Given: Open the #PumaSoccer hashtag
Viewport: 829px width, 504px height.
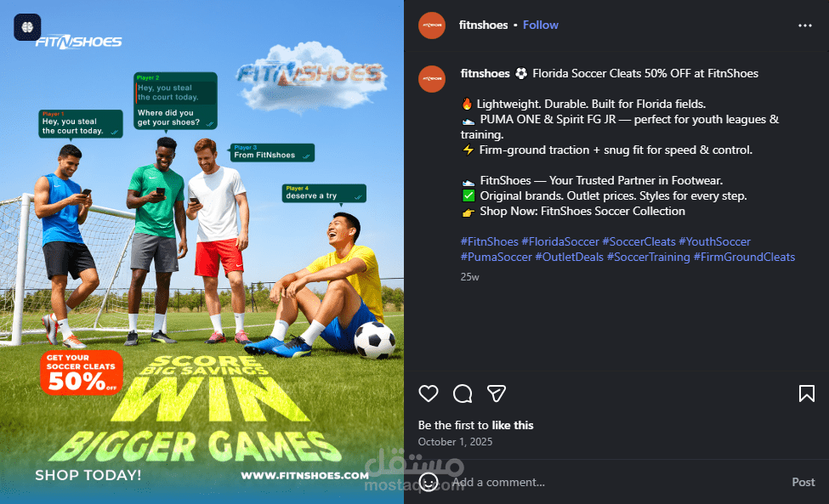Looking at the screenshot, I should click(497, 257).
